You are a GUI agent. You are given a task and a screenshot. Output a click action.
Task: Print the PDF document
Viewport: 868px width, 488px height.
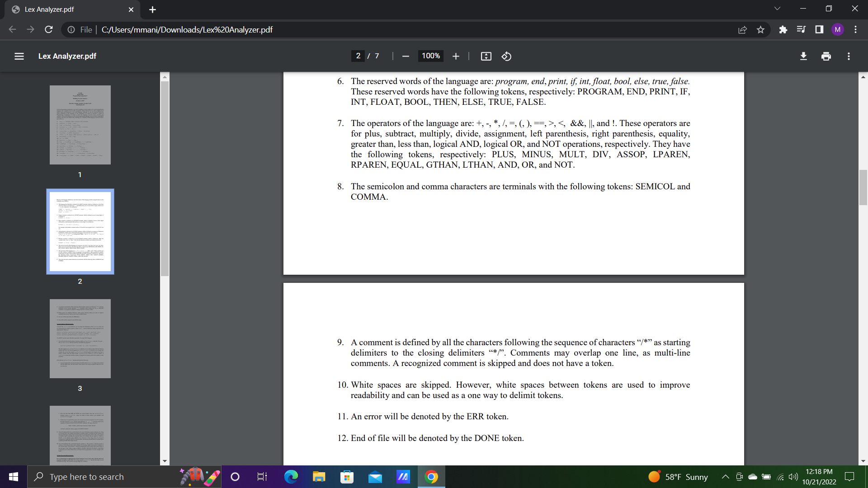826,56
